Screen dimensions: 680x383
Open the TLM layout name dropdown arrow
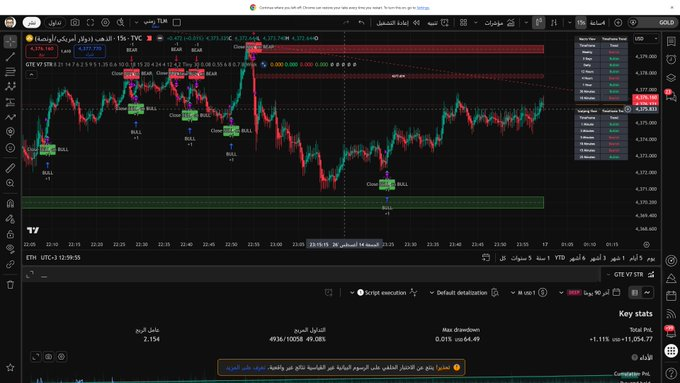coord(136,22)
